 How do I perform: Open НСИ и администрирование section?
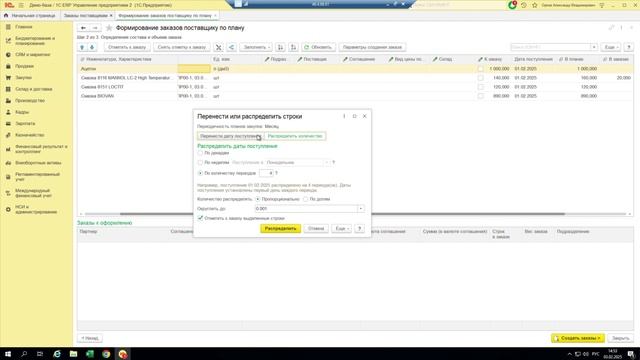(x=36, y=209)
